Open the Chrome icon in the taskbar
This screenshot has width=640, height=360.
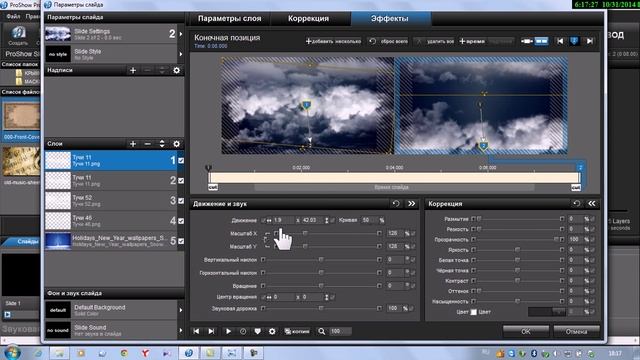[x=124, y=353]
